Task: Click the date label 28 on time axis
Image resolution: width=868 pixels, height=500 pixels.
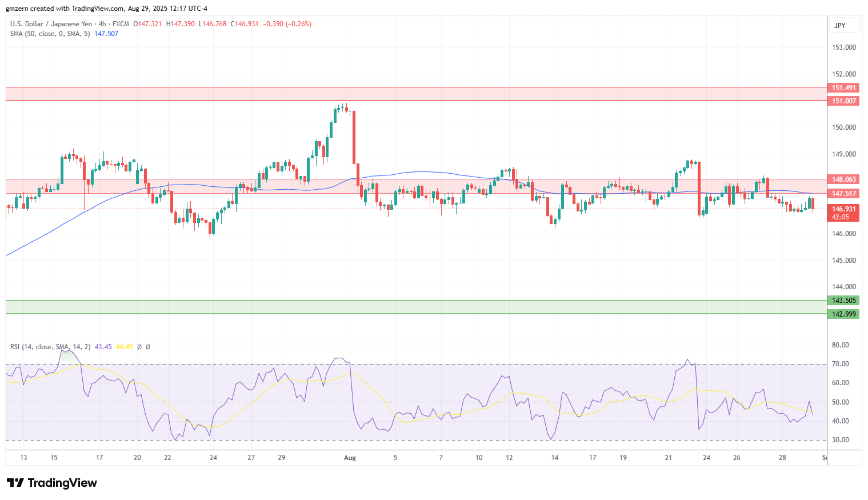Action: 782,458
